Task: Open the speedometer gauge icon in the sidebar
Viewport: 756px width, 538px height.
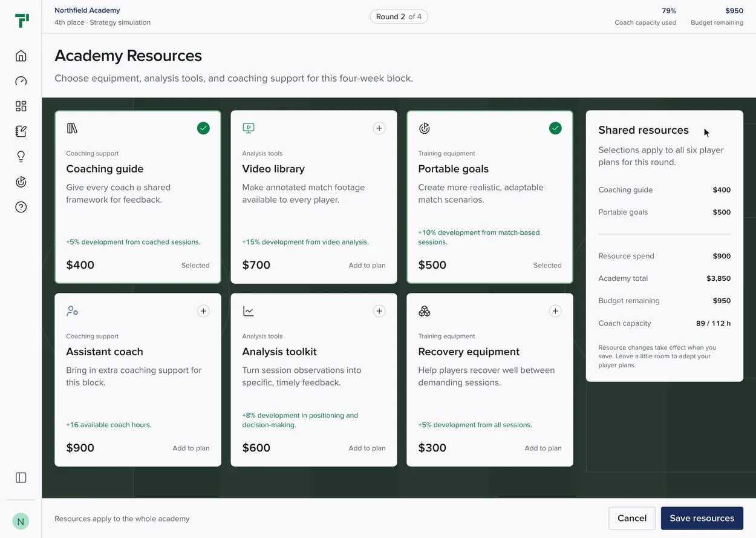Action: pos(21,81)
